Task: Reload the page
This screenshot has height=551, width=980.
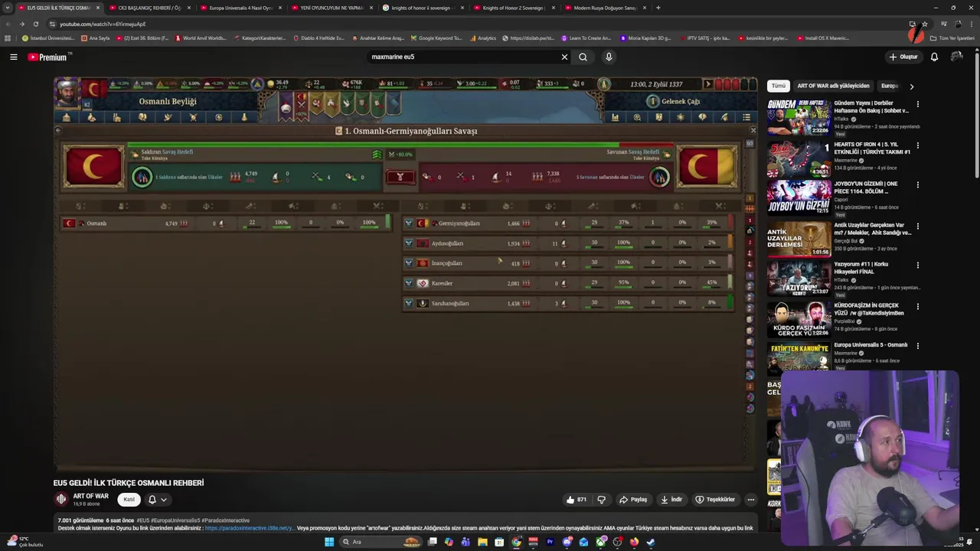Action: (35, 24)
